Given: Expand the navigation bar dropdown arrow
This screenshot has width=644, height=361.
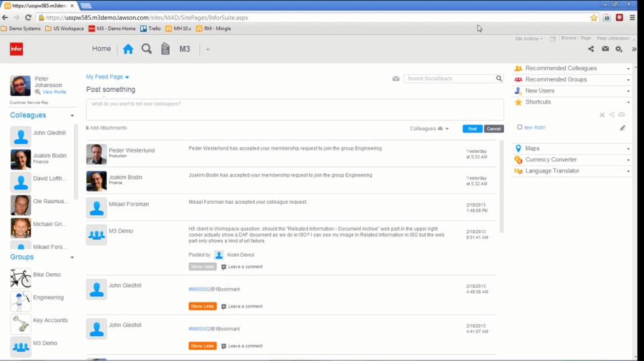Looking at the screenshot, I should (208, 49).
